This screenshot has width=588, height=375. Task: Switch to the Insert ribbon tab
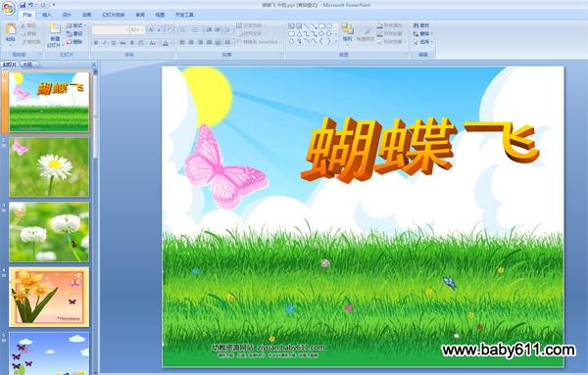47,15
